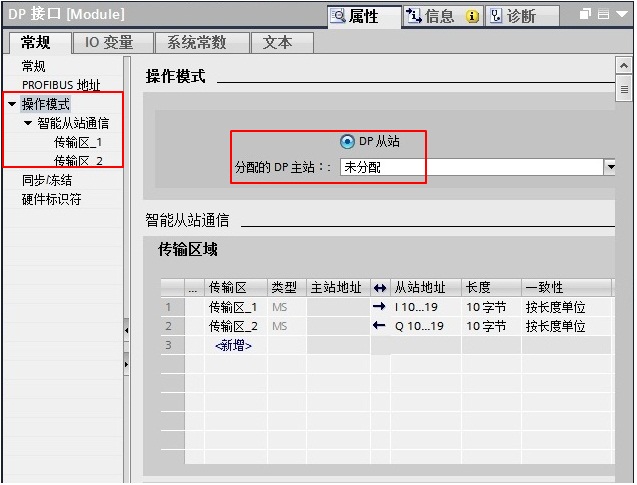
Task: Select the DP 从站 radio button
Action: pos(347,141)
